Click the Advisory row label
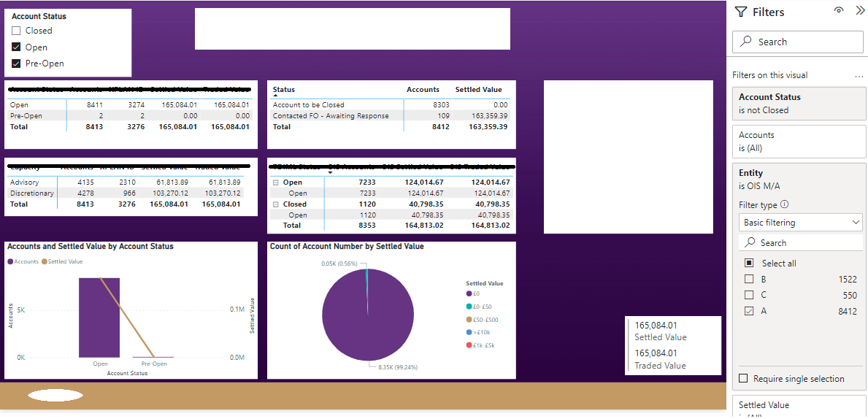The image size is (868, 419). tap(24, 182)
